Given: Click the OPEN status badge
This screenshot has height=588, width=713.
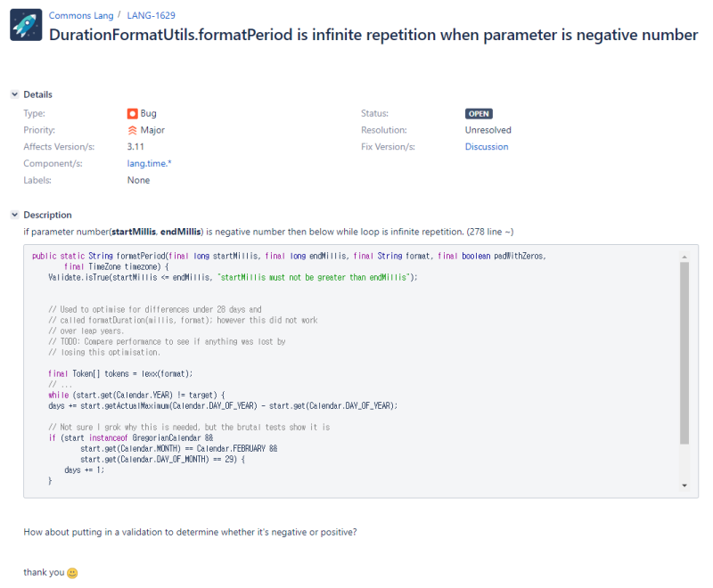Looking at the screenshot, I should tap(479, 114).
